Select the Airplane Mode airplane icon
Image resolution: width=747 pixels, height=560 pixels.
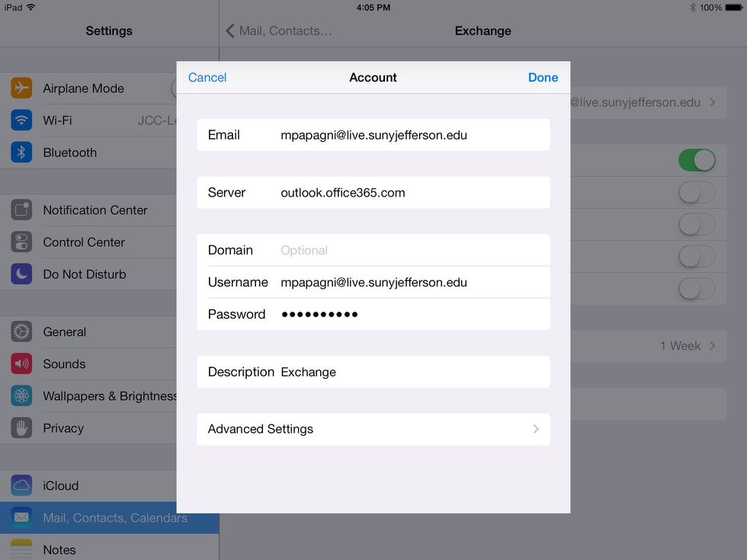point(21,88)
